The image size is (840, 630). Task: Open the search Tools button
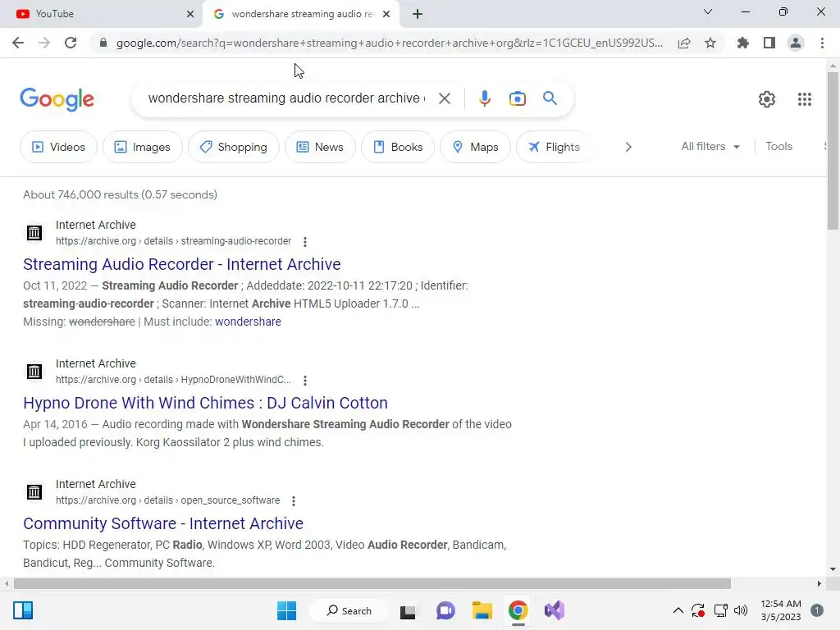(778, 146)
